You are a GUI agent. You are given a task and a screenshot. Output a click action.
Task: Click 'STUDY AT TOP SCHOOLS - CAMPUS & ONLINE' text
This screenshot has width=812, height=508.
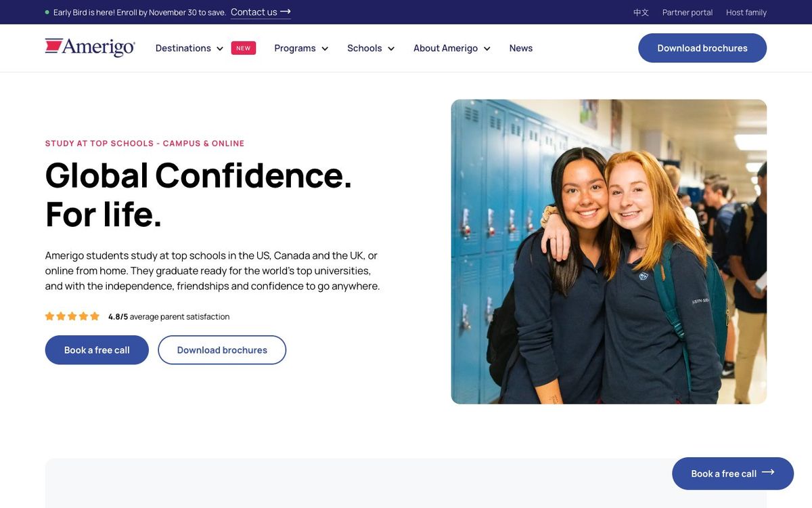145,144
